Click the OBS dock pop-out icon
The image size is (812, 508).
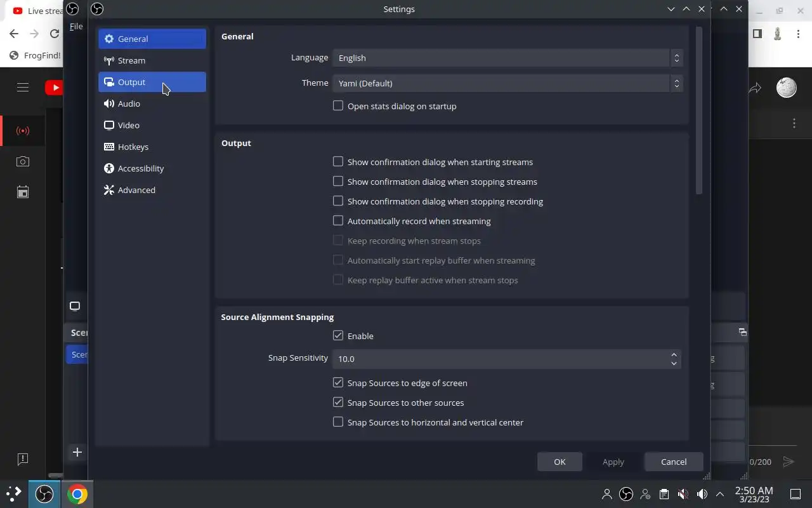(743, 332)
